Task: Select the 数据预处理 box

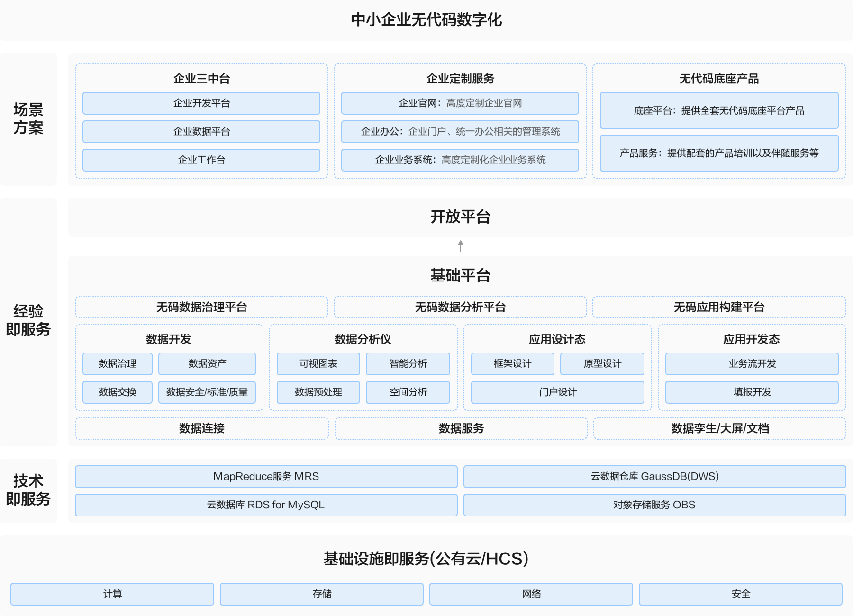Action: 318,392
